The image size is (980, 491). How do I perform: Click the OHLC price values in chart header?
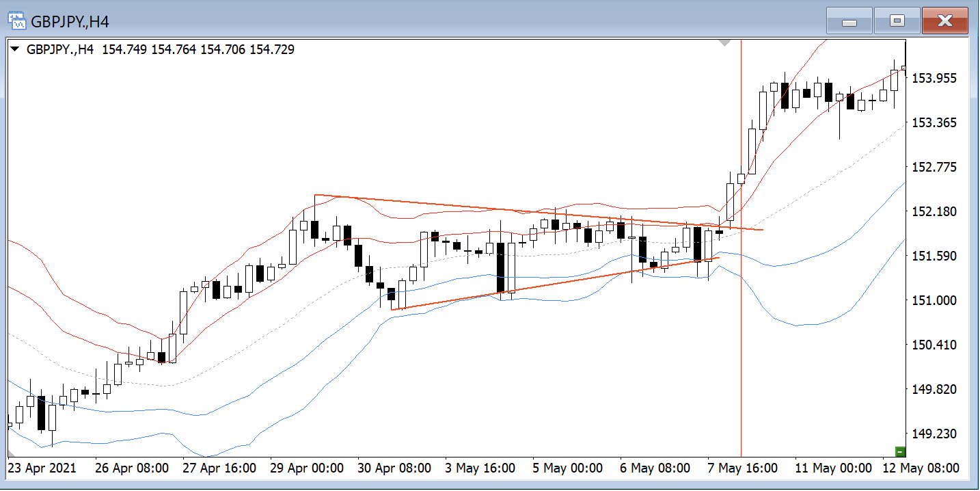click(x=198, y=49)
